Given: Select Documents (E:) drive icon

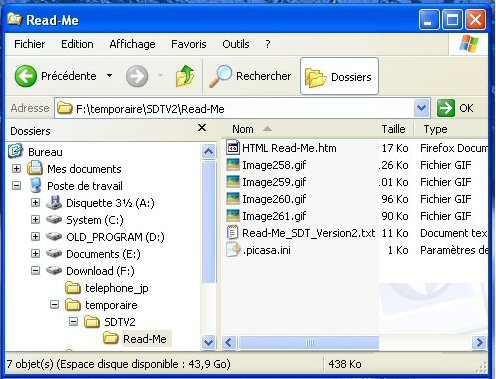Looking at the screenshot, I should tap(54, 253).
